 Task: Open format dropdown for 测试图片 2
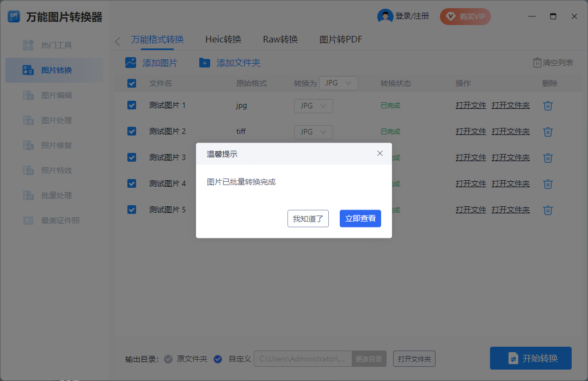click(x=313, y=132)
